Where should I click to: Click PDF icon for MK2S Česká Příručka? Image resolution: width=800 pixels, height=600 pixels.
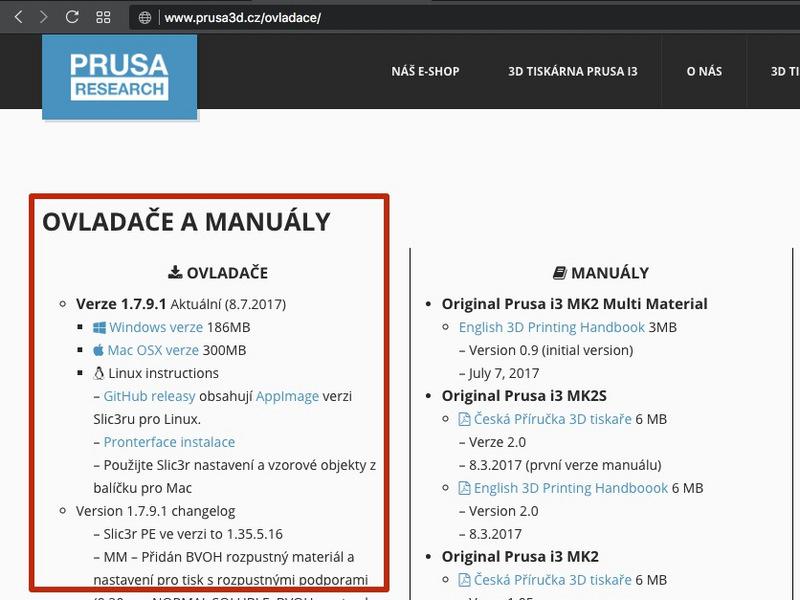[x=464, y=419]
